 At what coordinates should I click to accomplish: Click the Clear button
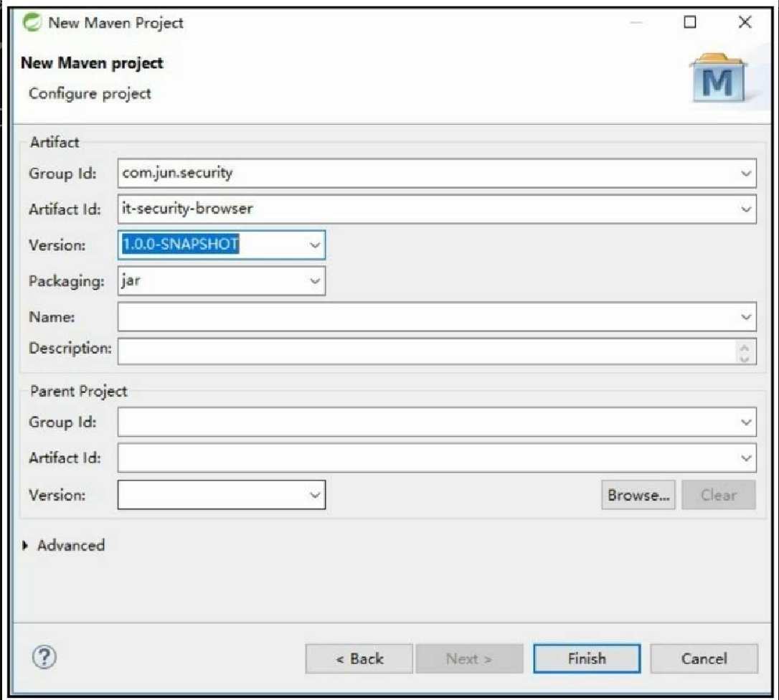(719, 495)
